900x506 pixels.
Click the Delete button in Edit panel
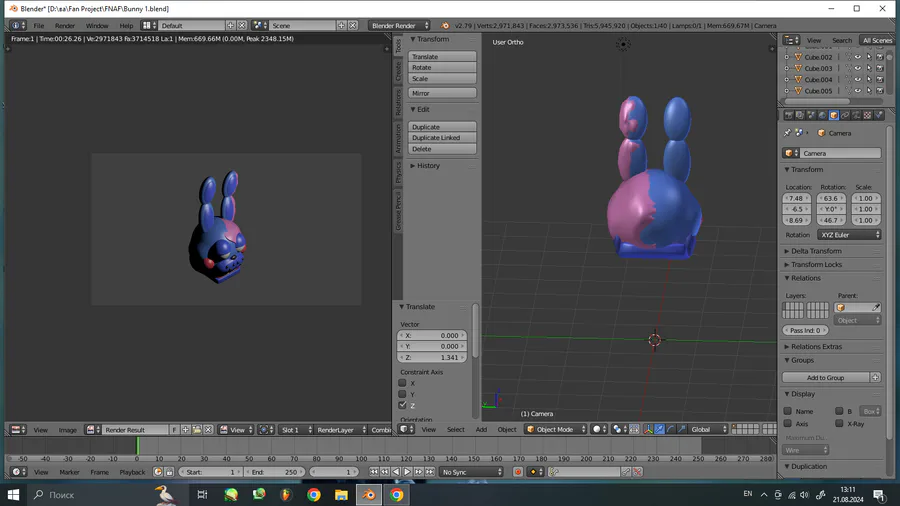point(442,149)
